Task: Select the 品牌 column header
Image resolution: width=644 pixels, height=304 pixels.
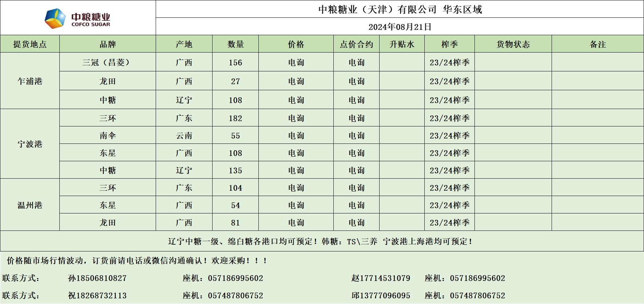Action: pyautogui.click(x=108, y=44)
